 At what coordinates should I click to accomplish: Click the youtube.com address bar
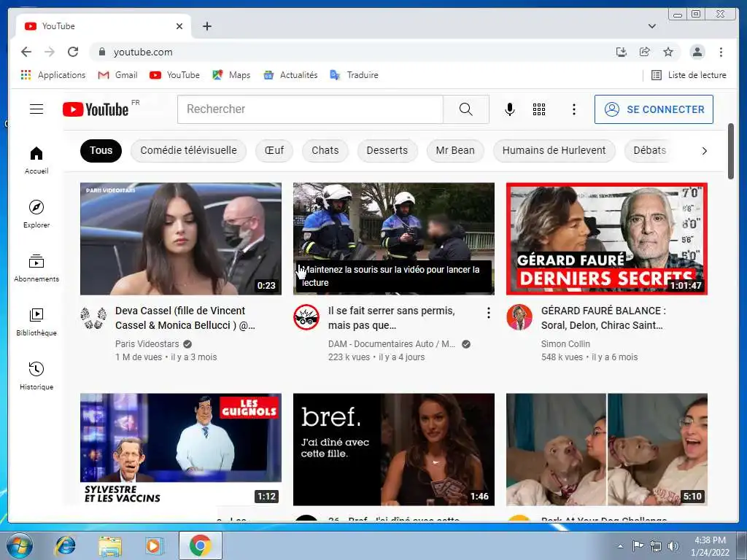coord(352,52)
